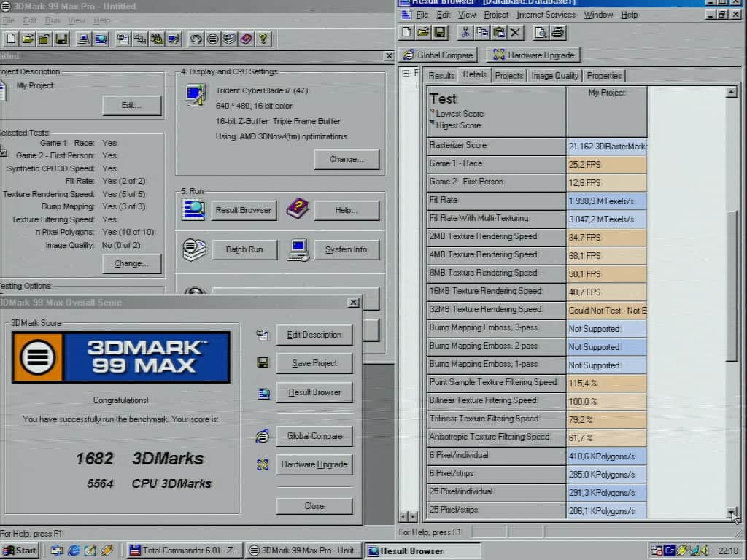Click floppy icon beside Save Project button

(x=263, y=363)
